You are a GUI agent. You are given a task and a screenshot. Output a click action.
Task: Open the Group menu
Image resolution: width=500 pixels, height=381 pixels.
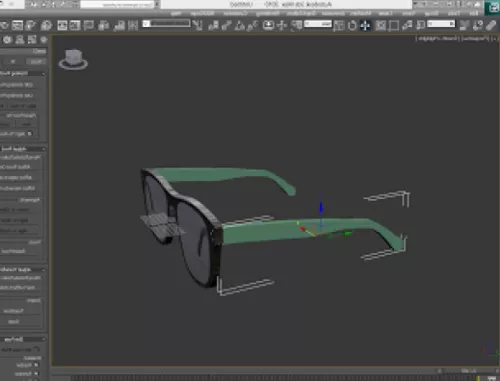click(432, 13)
